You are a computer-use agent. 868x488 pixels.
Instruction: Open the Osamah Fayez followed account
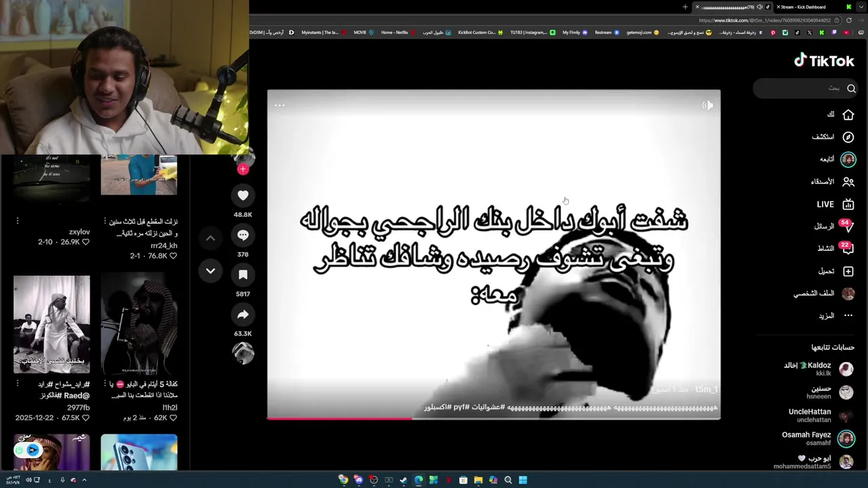pos(818,439)
